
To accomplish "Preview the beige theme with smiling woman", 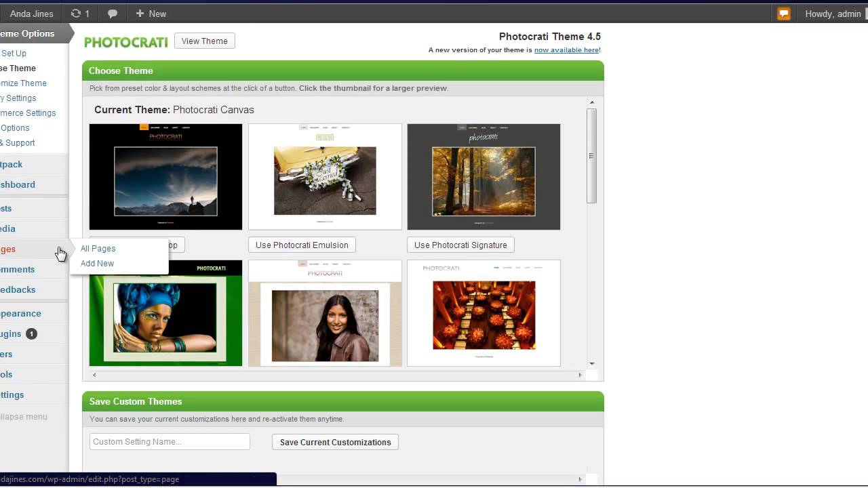I will tap(325, 313).
